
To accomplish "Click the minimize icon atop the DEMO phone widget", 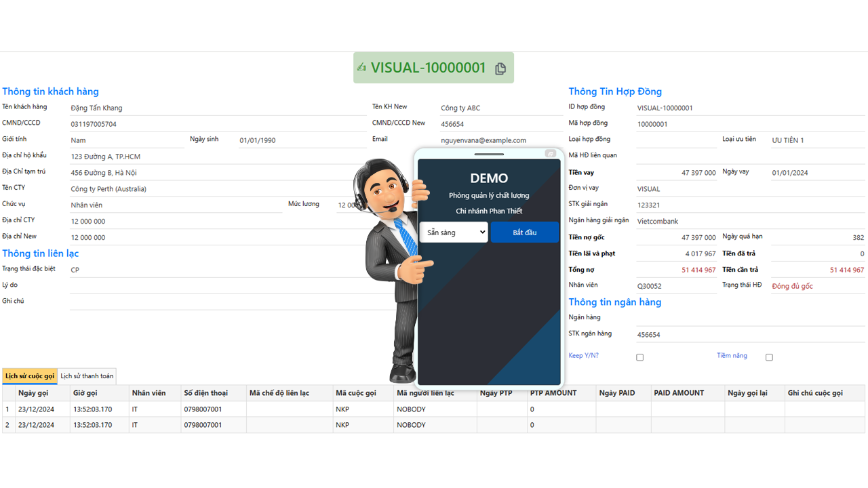I will tap(551, 154).
